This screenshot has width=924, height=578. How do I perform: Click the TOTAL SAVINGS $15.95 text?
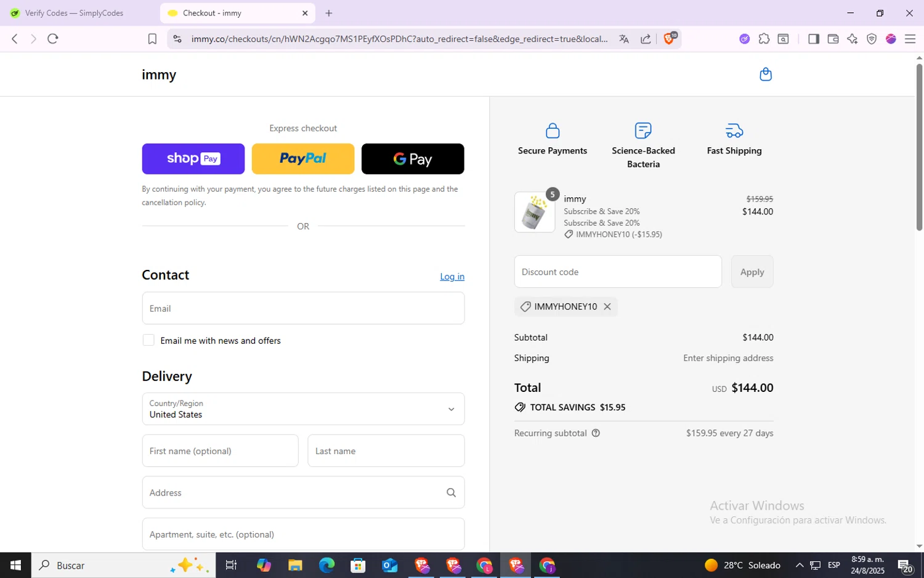pyautogui.click(x=578, y=407)
